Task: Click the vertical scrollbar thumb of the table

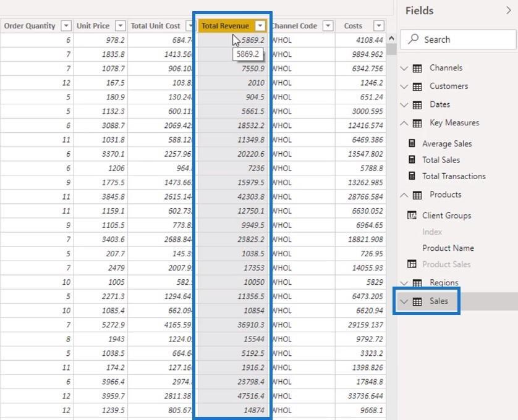Action: [391, 49]
